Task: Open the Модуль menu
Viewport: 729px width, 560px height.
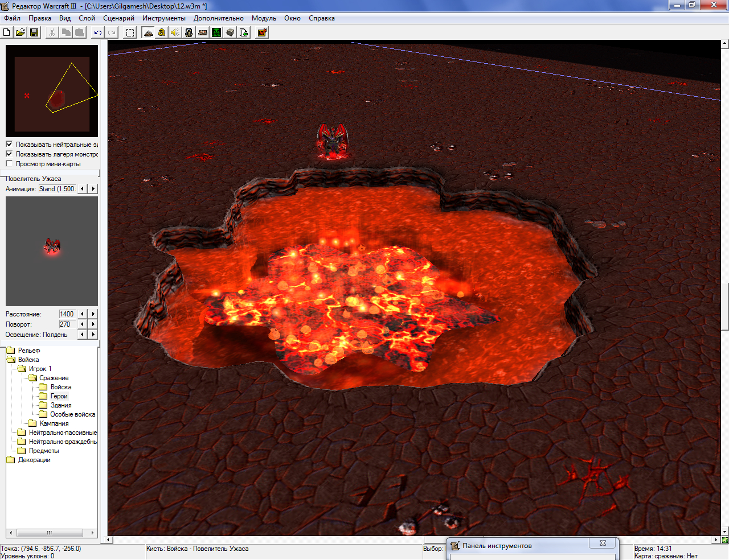Action: point(264,18)
